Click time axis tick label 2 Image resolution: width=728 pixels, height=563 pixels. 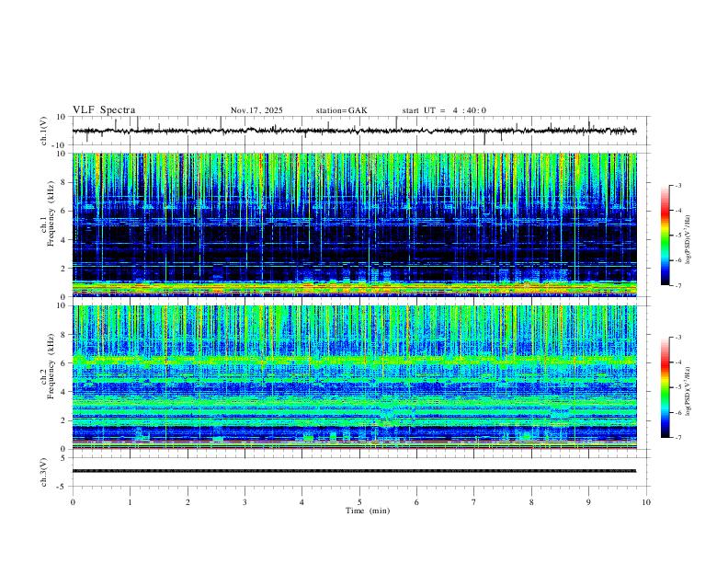point(188,502)
